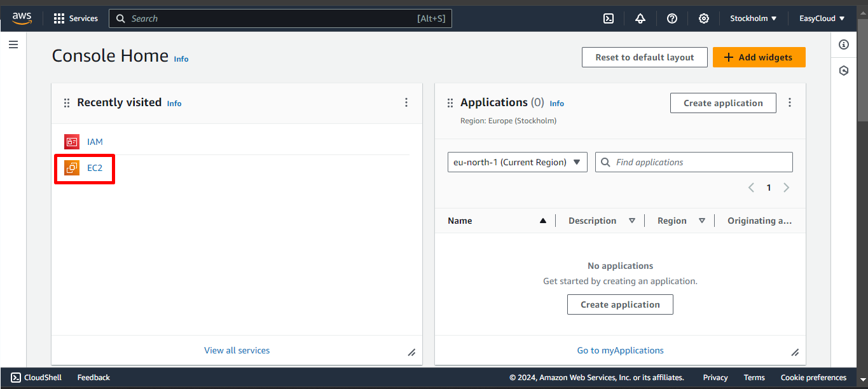Click the Applications widget drag handle

click(x=450, y=103)
